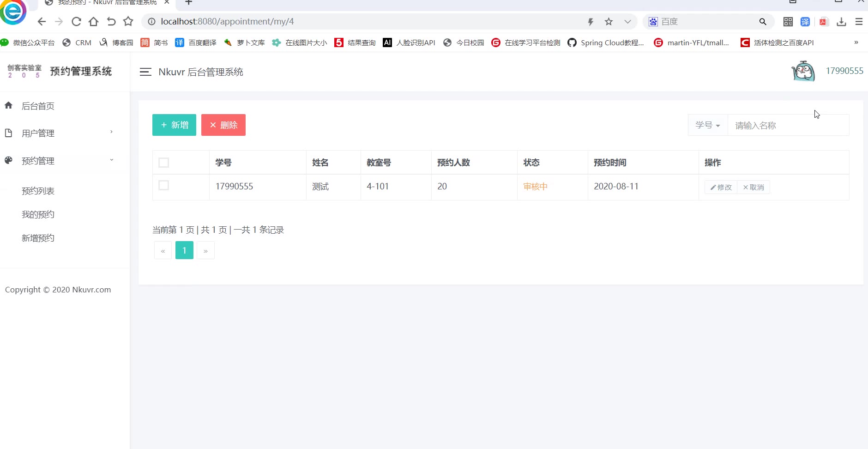
Task: Open the 学号 search field dropdown
Action: 708,125
